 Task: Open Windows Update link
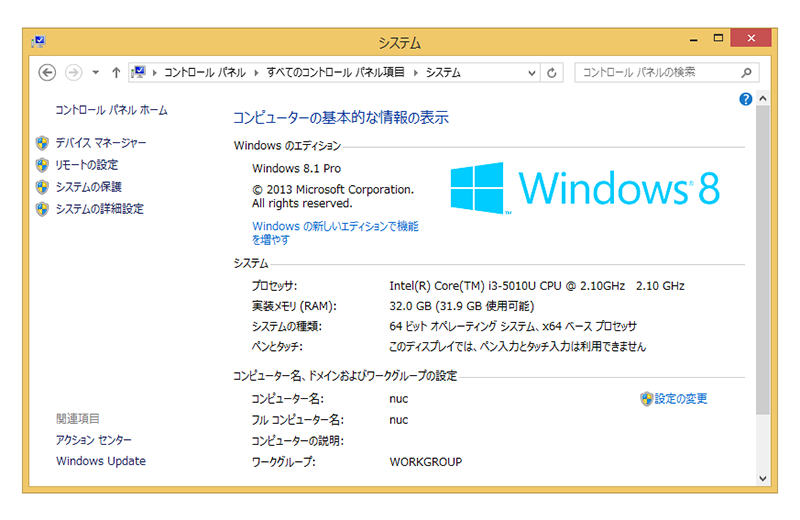101,461
